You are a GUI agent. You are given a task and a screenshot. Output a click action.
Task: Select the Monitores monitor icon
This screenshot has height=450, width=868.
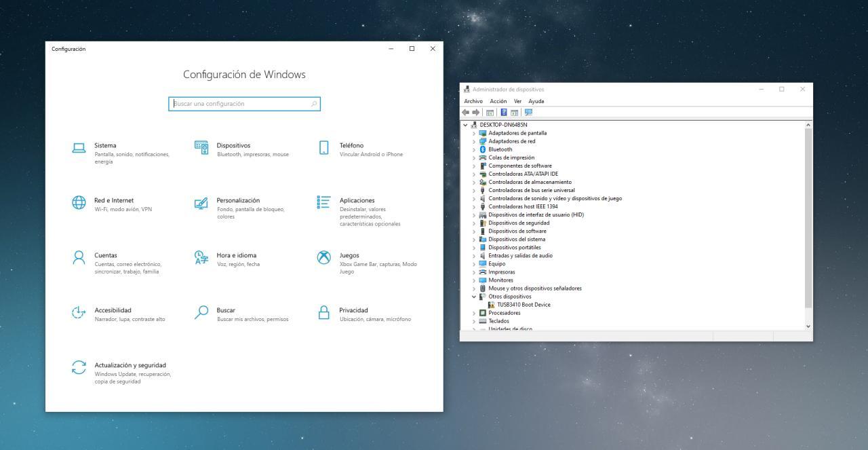[483, 280]
